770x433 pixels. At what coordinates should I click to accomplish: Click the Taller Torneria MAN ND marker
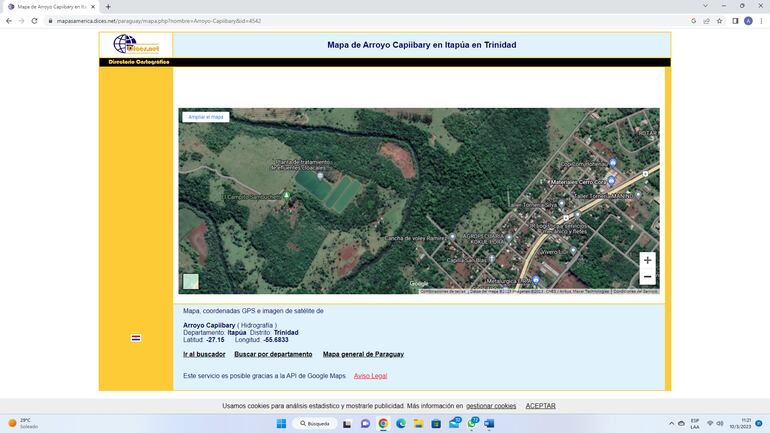(637, 195)
